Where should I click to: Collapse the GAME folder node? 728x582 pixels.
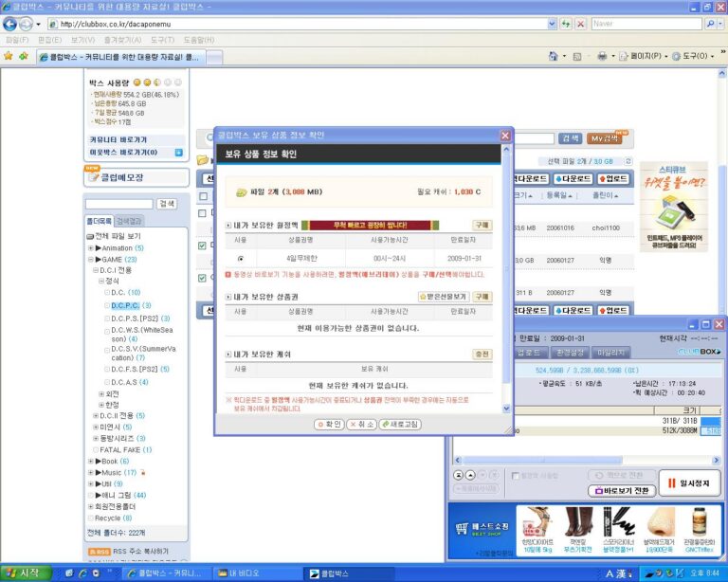pos(91,260)
